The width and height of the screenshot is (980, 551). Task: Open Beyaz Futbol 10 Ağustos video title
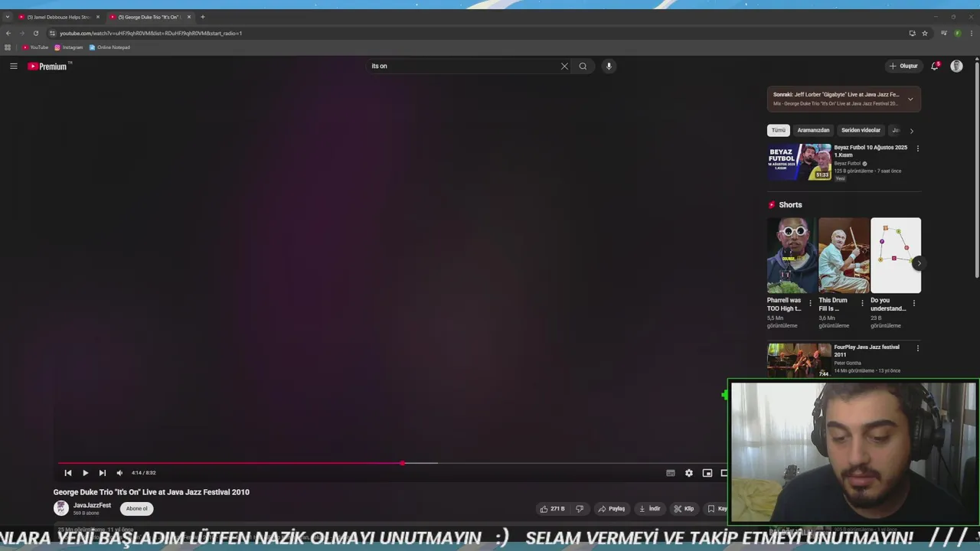(871, 151)
